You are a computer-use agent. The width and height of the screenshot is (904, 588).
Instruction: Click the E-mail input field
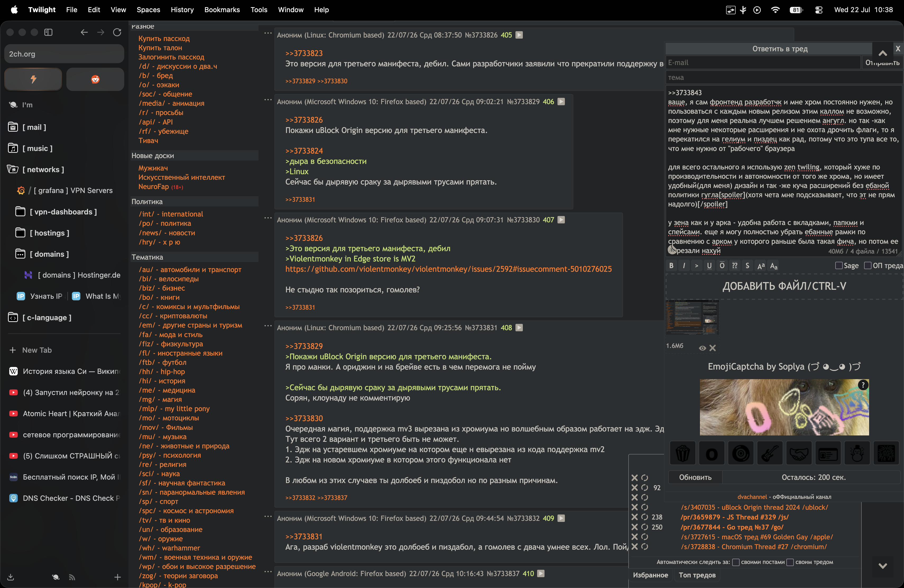(x=763, y=63)
